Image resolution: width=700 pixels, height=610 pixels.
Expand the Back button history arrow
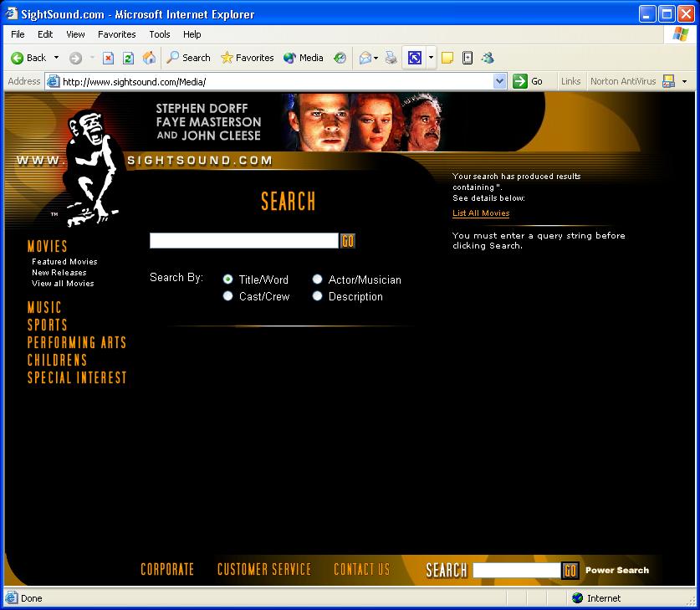[56, 58]
